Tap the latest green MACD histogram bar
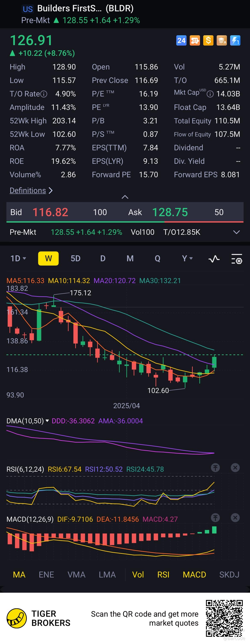The image size is (250, 644). pos(214,530)
